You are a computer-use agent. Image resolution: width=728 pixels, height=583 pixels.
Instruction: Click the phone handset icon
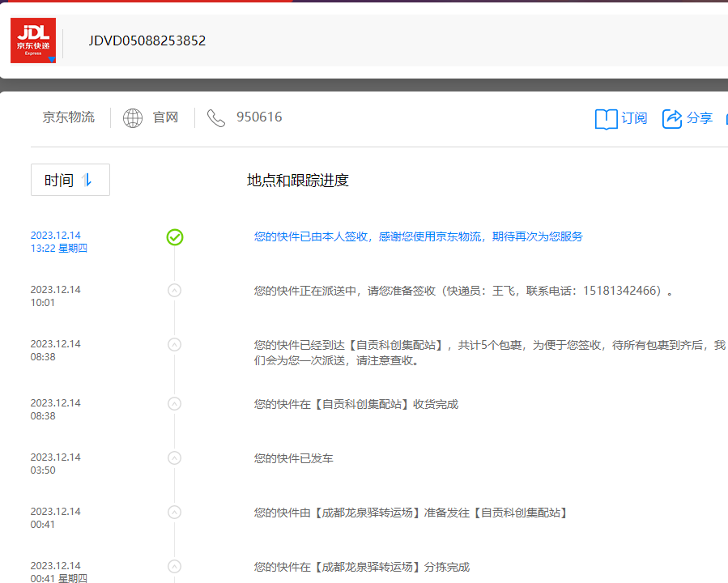216,118
